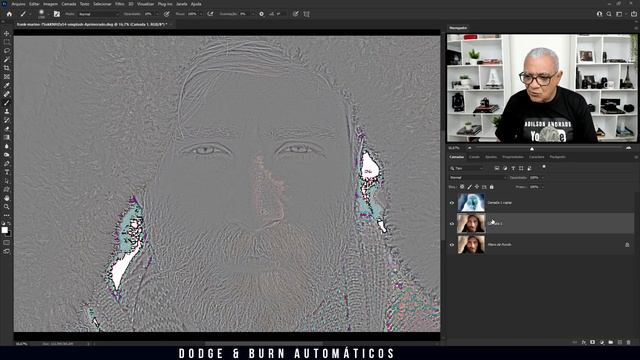Select the Magic Wand tool
This screenshot has width=640, height=360.
pos(7,60)
